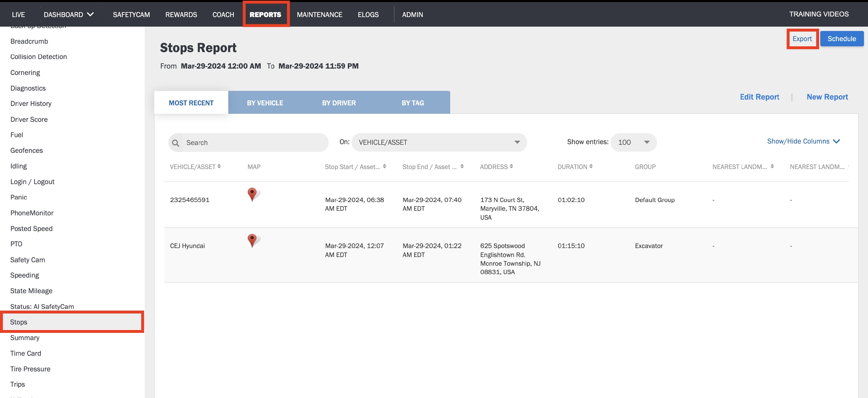
Task: Open REWARDS from navigation bar
Action: pyautogui.click(x=181, y=14)
